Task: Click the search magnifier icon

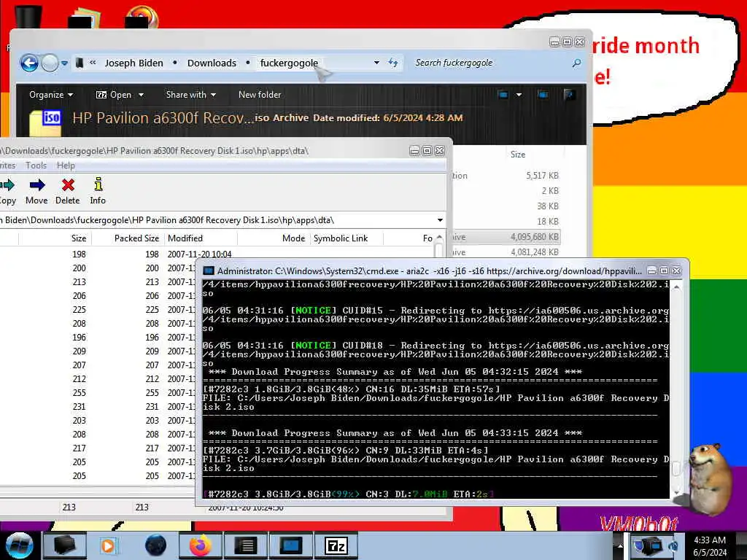Action: coord(576,63)
